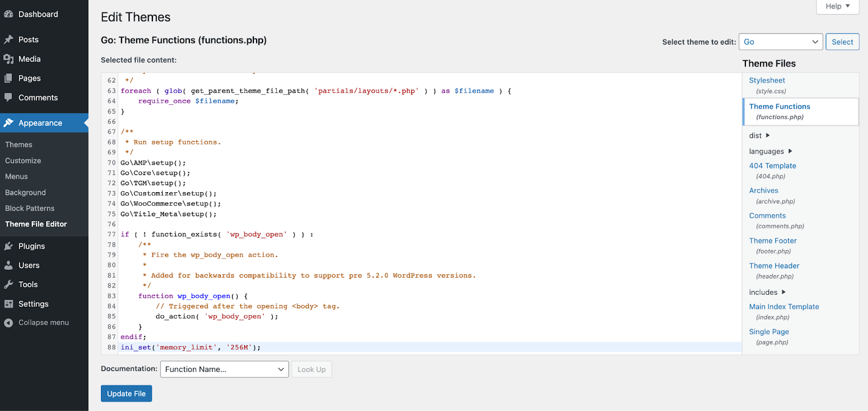This screenshot has height=411, width=868.
Task: Click the Posts pushpin icon
Action: (9, 40)
